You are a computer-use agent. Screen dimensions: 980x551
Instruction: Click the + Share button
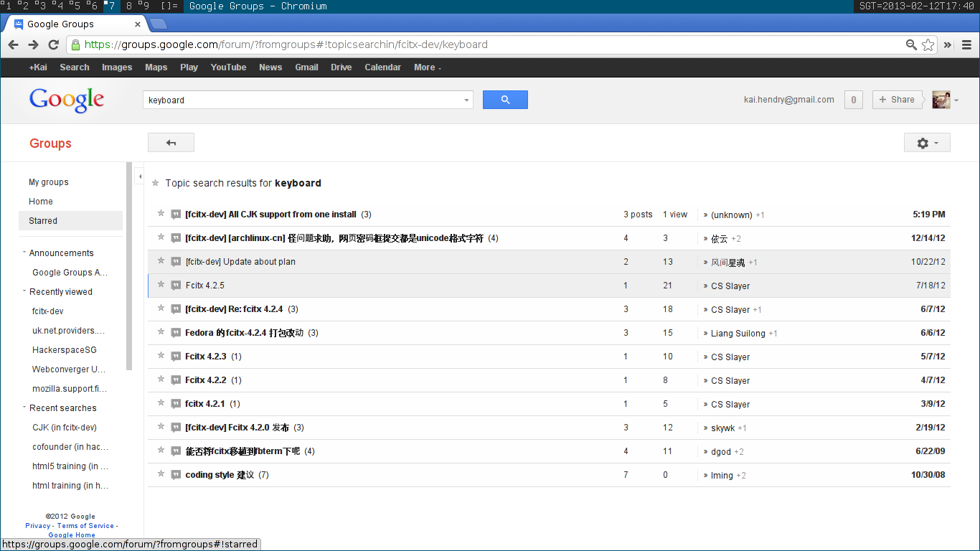coord(897,100)
